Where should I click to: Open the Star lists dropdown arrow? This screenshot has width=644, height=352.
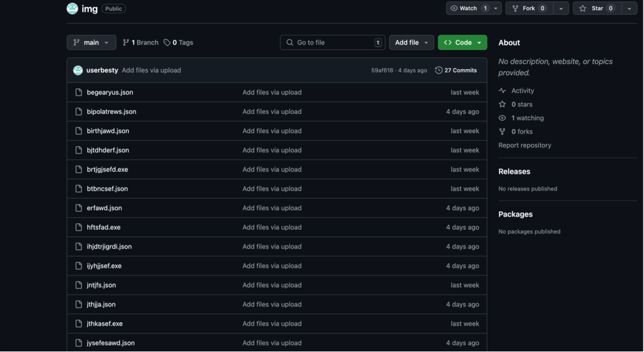click(629, 9)
